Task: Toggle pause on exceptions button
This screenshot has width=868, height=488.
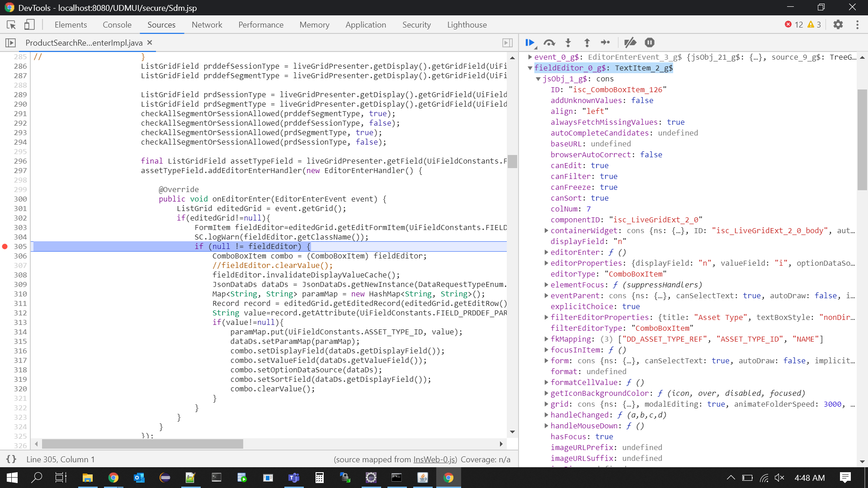Action: 650,42
